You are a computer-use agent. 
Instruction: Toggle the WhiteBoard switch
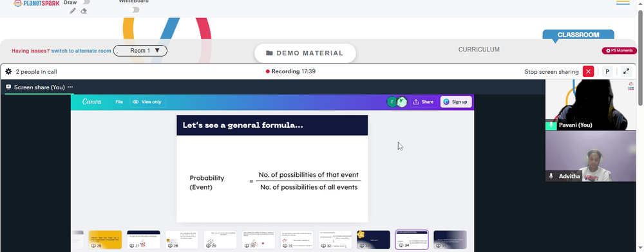[134, 10]
